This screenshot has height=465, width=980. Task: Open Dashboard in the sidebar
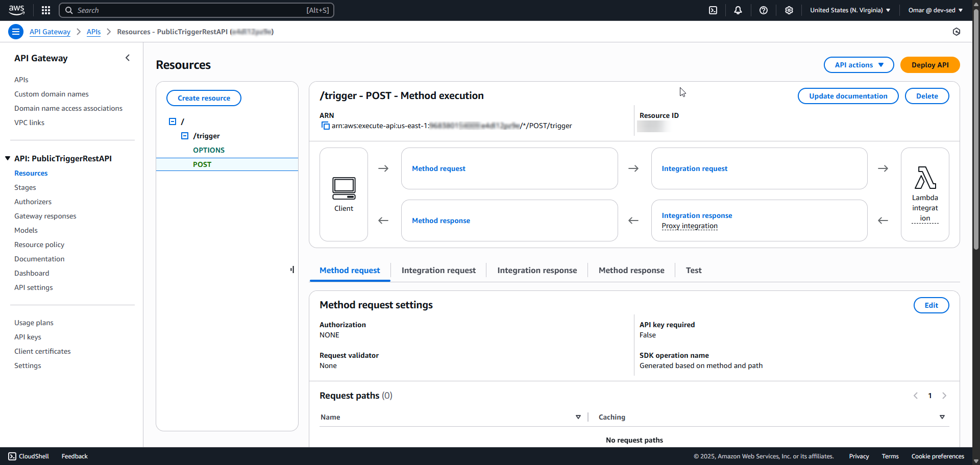32,273
